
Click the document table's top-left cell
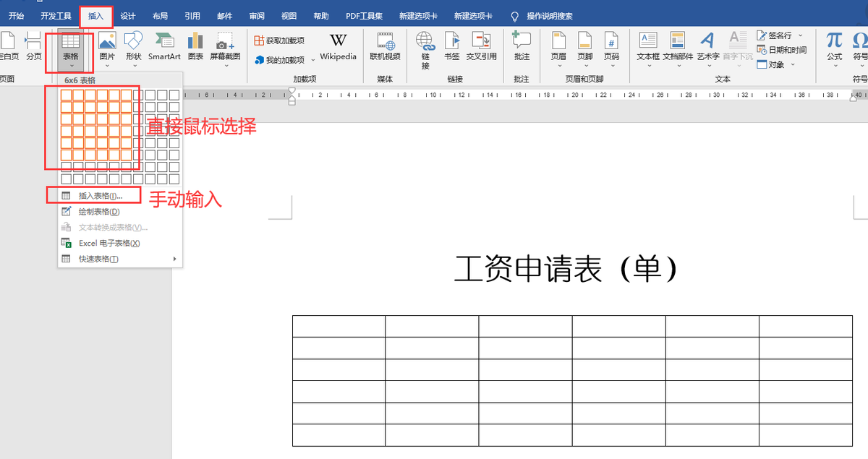(339, 326)
